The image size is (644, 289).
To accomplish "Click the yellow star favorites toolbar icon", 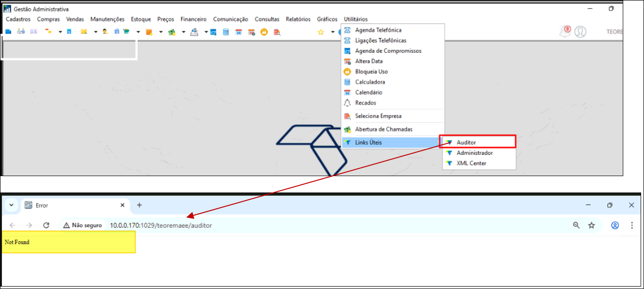I will coord(321,32).
